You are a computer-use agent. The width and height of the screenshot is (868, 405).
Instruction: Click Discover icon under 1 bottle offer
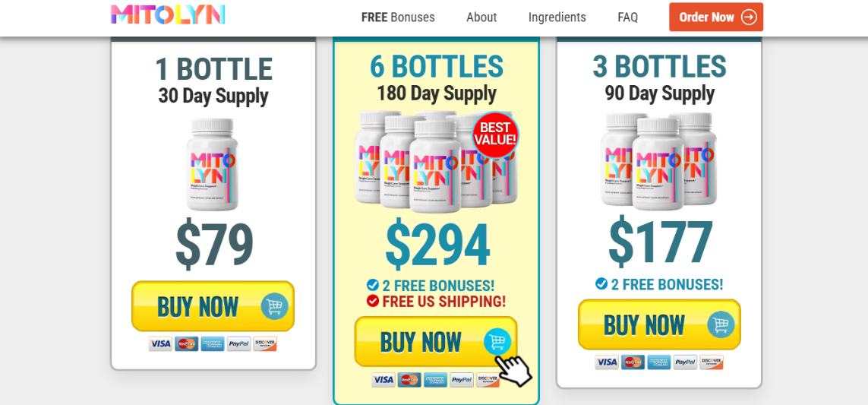pos(265,344)
